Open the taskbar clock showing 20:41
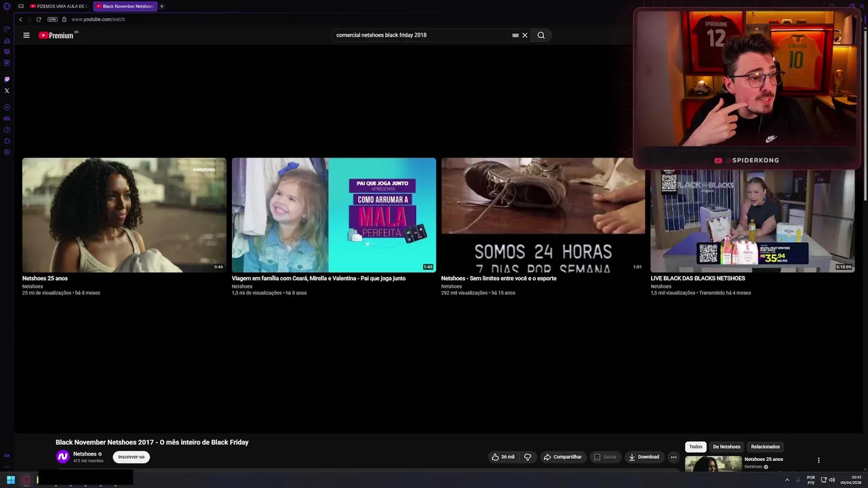Viewport: 868px width, 488px height. point(852,480)
